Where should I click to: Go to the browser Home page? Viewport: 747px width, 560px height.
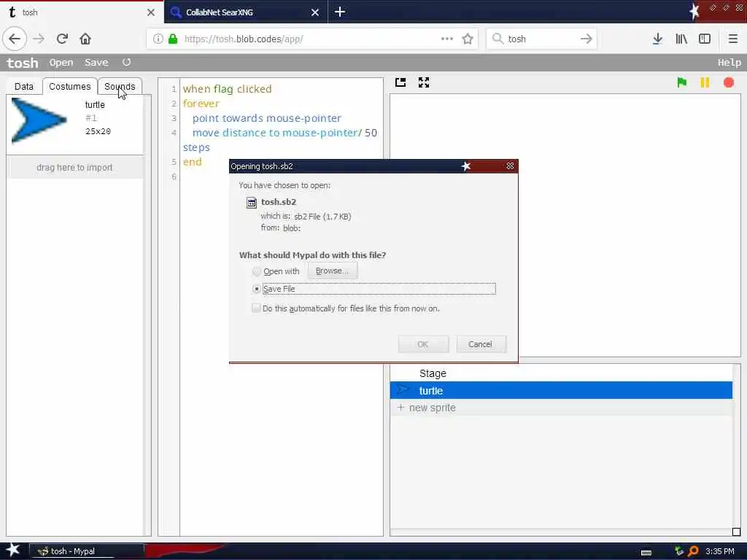(85, 39)
